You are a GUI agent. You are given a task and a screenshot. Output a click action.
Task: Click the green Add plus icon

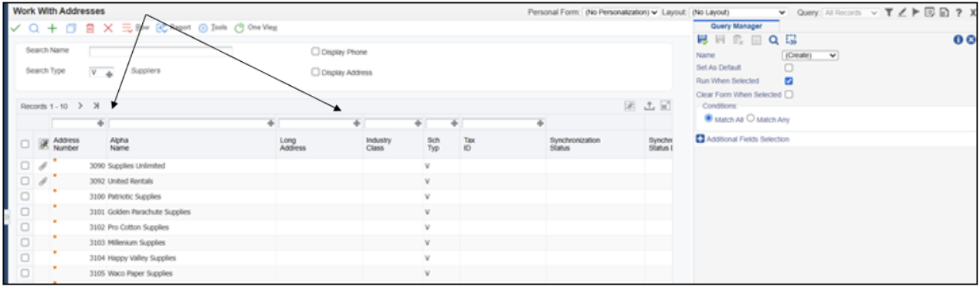point(52,28)
